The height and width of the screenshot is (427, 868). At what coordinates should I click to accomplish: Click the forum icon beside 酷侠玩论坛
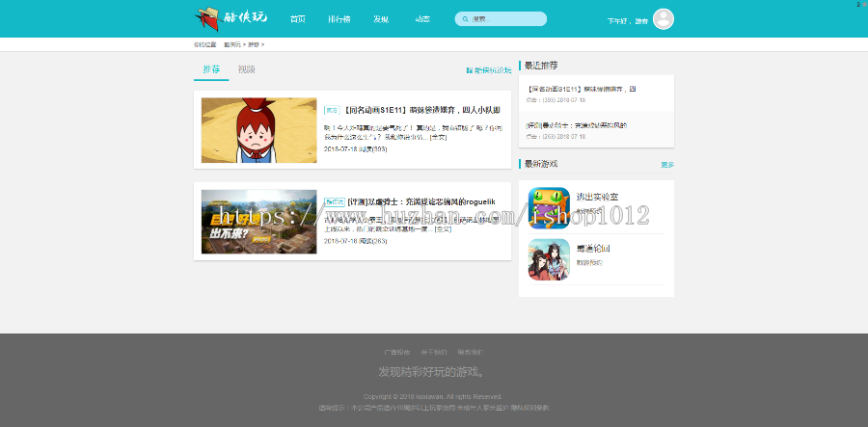tap(470, 70)
